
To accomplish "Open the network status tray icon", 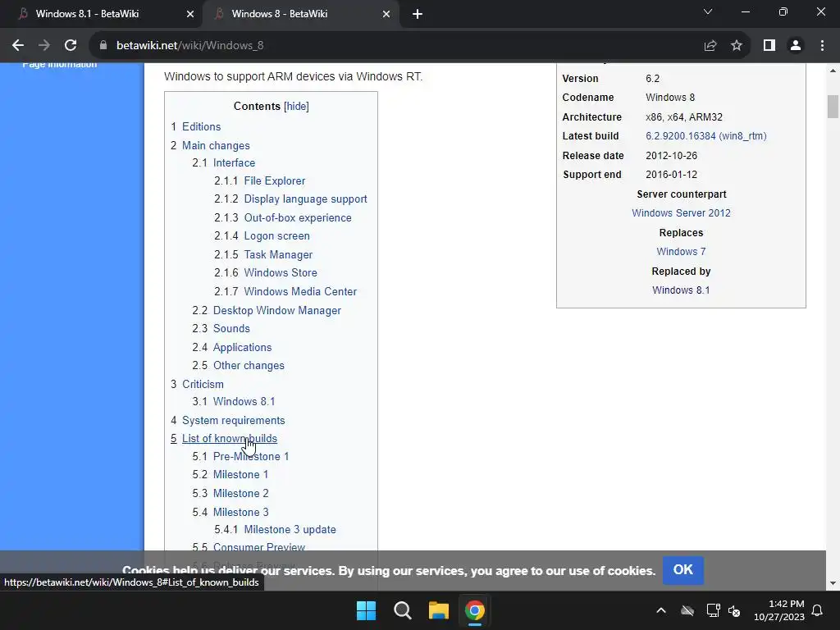I will click(713, 610).
